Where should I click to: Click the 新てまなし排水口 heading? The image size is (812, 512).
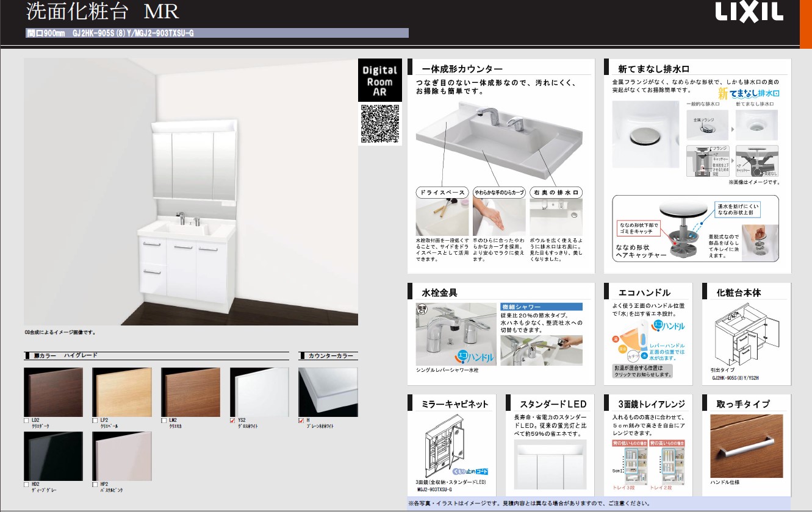point(653,69)
